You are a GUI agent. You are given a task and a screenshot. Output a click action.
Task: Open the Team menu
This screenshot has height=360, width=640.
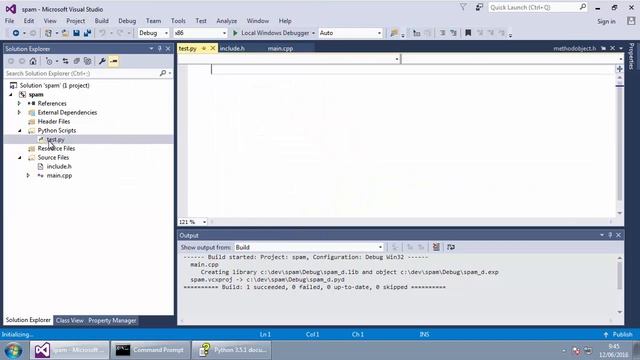pos(153,21)
